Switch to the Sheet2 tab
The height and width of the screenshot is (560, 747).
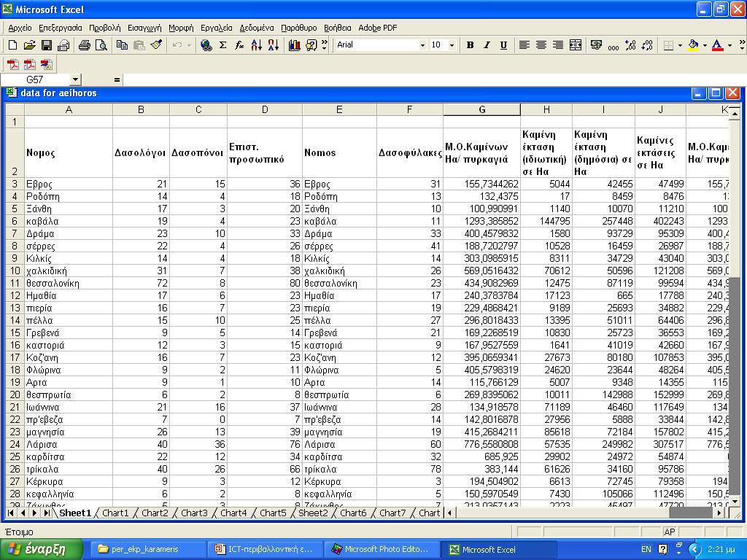coord(313,513)
